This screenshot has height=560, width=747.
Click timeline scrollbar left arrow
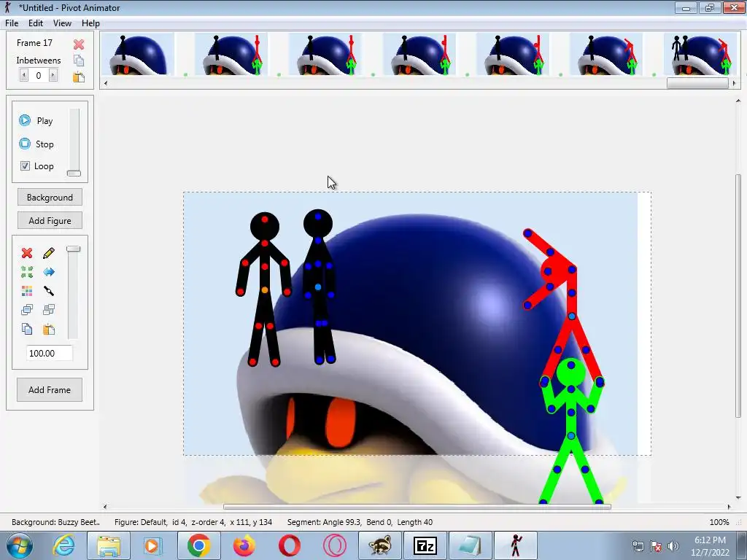(x=105, y=83)
